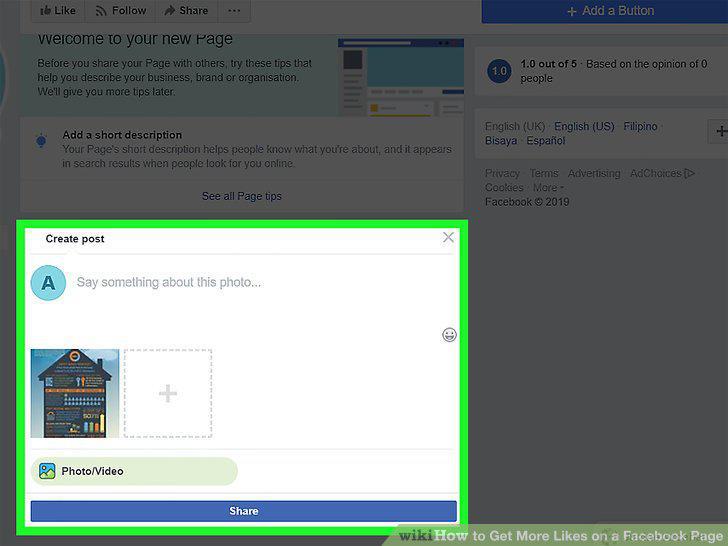Viewport: 728px width, 546px height.
Task: Open the Cookies footer link
Action: (x=504, y=188)
